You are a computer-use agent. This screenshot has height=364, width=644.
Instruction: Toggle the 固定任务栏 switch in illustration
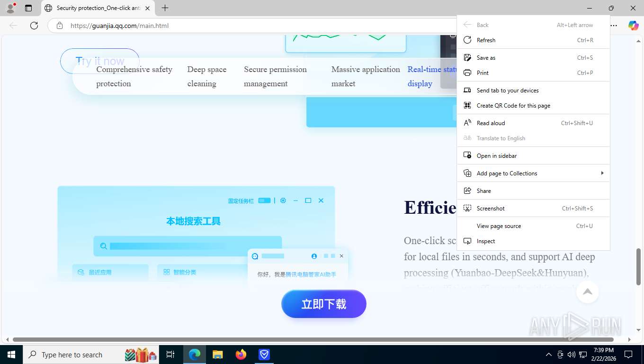pos(264,200)
